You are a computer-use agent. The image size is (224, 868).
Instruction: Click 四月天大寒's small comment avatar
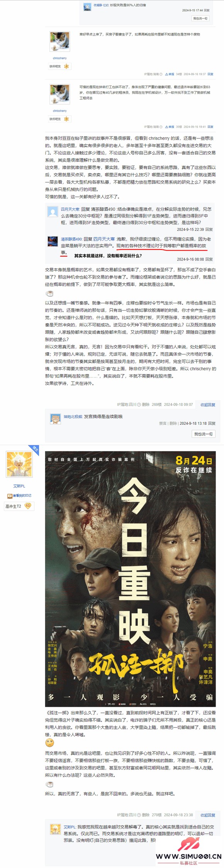[x=53, y=212]
